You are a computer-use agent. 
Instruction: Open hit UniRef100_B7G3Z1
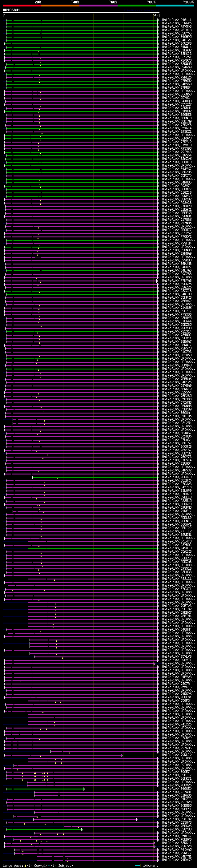click(177, 589)
